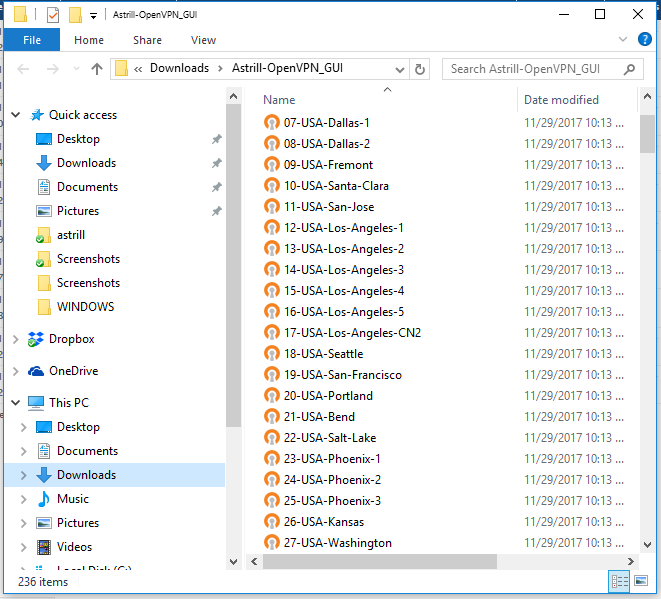Sort by the Name column header
This screenshot has width=661, height=599.
279,100
